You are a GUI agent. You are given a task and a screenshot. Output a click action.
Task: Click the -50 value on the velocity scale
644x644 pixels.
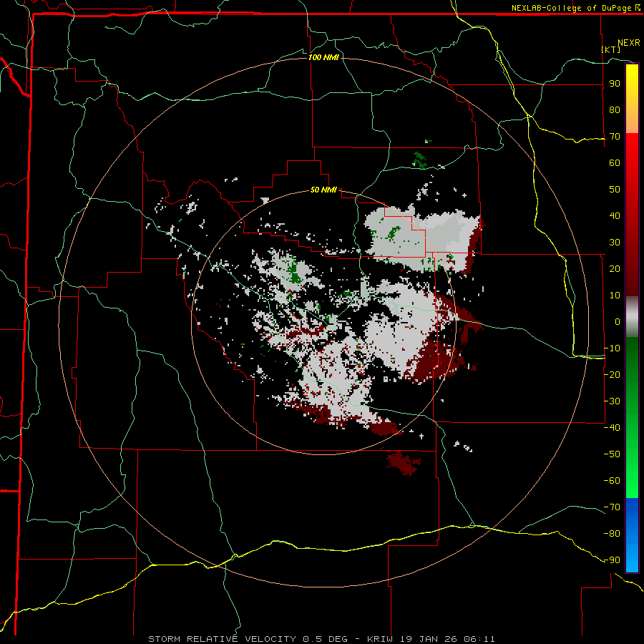(x=612, y=454)
